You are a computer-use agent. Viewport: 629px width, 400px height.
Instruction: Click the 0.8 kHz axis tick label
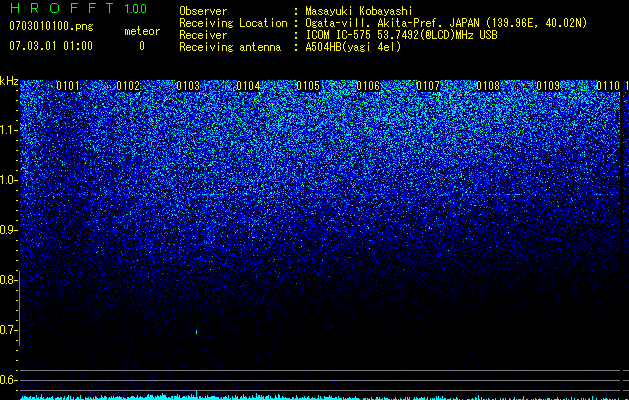[8, 280]
